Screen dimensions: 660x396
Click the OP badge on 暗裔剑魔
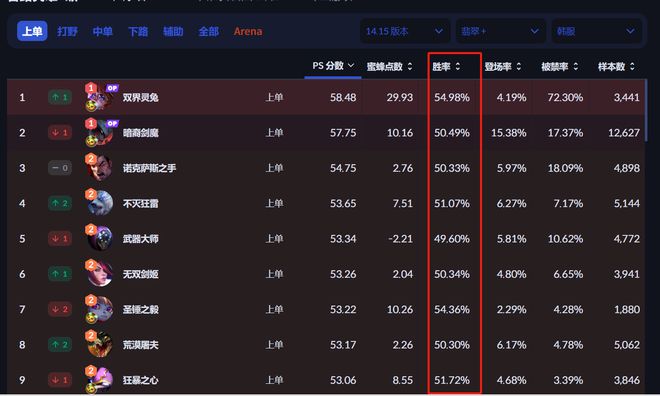point(112,123)
